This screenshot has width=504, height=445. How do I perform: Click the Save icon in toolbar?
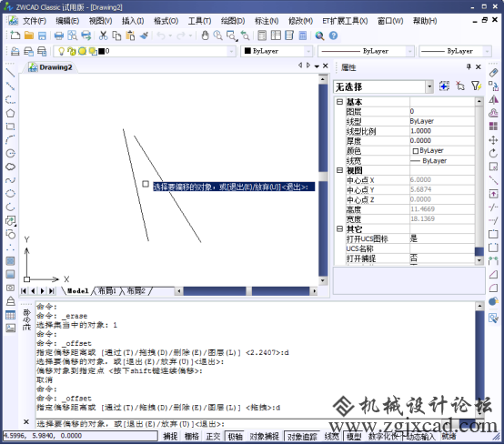pos(42,35)
